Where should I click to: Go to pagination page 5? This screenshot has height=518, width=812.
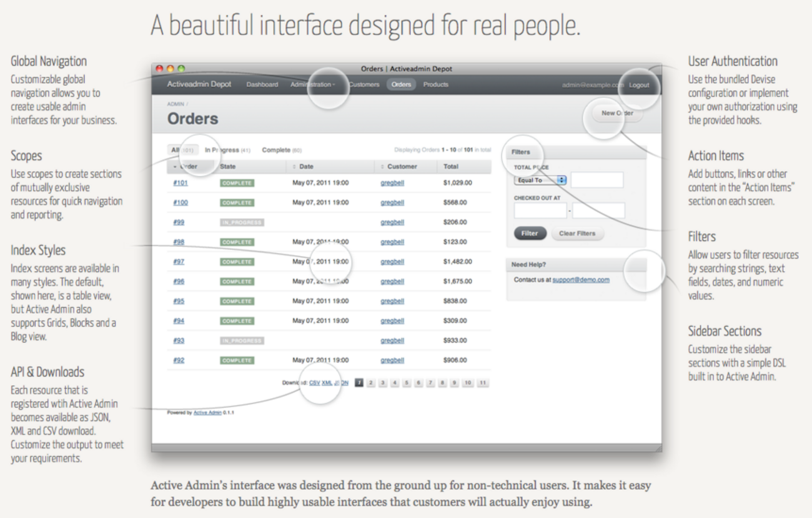click(407, 383)
